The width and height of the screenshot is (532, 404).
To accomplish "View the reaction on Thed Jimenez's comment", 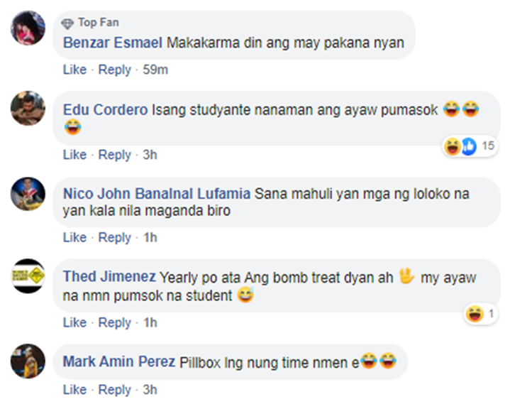I will [480, 313].
